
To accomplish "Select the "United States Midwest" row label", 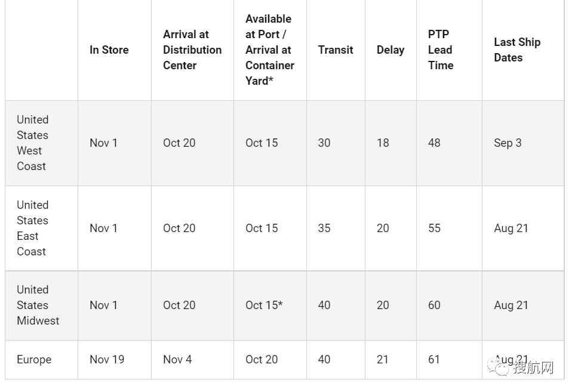I will [38, 305].
